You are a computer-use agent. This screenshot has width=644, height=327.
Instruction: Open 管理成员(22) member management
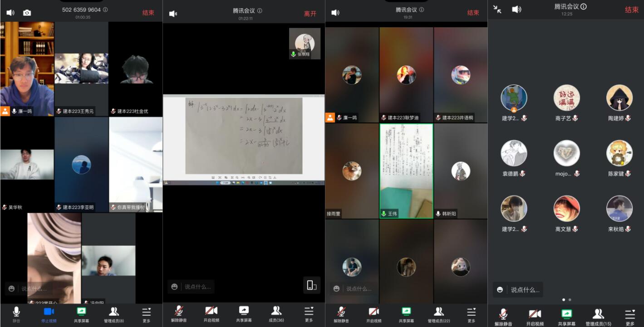click(438, 314)
